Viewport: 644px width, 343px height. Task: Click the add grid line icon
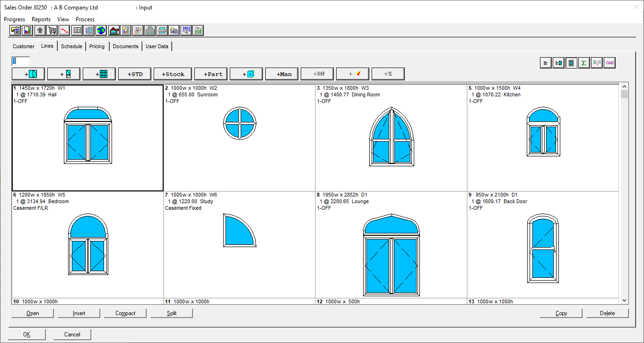pyautogui.click(x=99, y=74)
